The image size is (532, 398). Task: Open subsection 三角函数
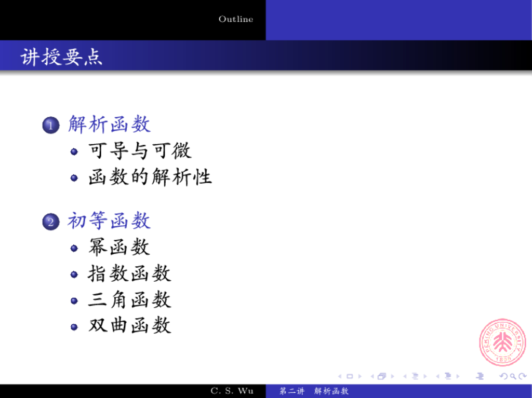pyautogui.click(x=129, y=300)
